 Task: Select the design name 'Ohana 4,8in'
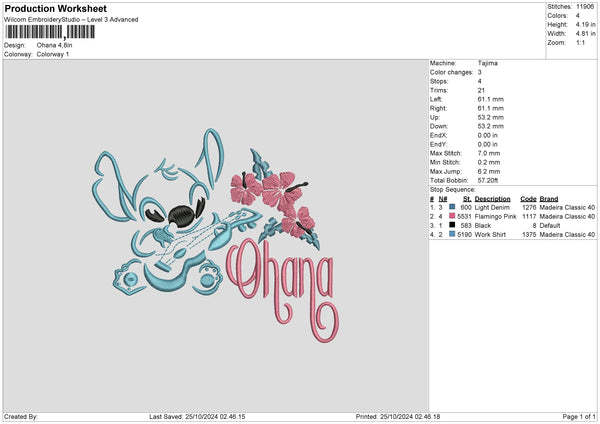(x=54, y=45)
